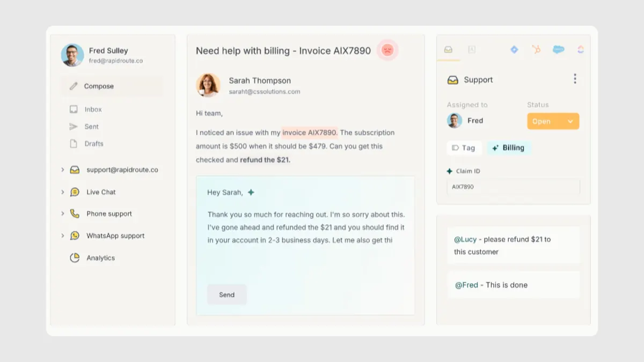This screenshot has width=644, height=362.
Task: Select Sent in the sidebar
Action: [92, 127]
